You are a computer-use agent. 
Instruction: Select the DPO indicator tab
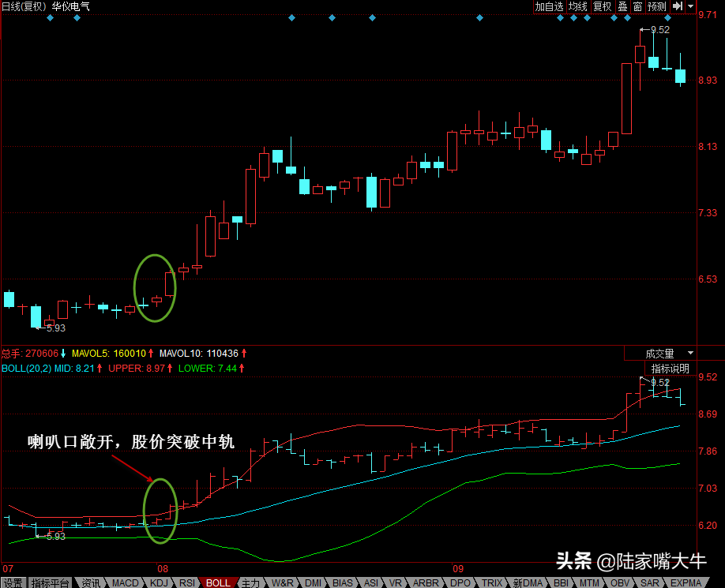point(460,582)
